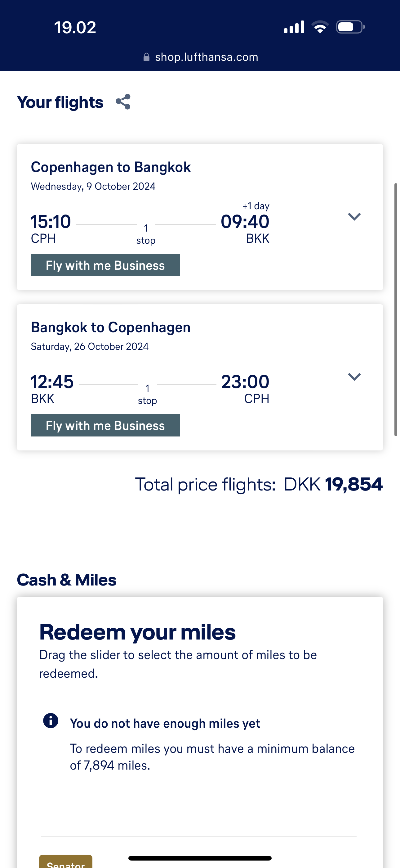Tap the 19.02 clock in status bar
The image size is (400, 868).
(75, 27)
